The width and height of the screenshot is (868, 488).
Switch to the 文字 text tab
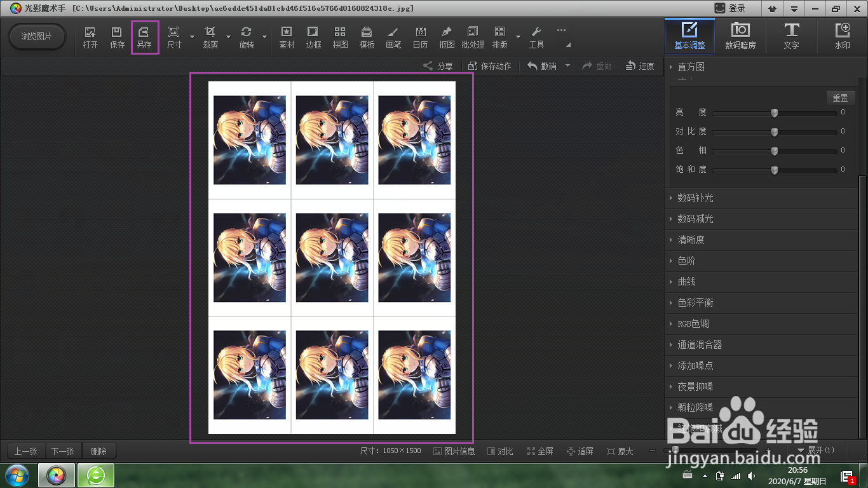pyautogui.click(x=791, y=36)
